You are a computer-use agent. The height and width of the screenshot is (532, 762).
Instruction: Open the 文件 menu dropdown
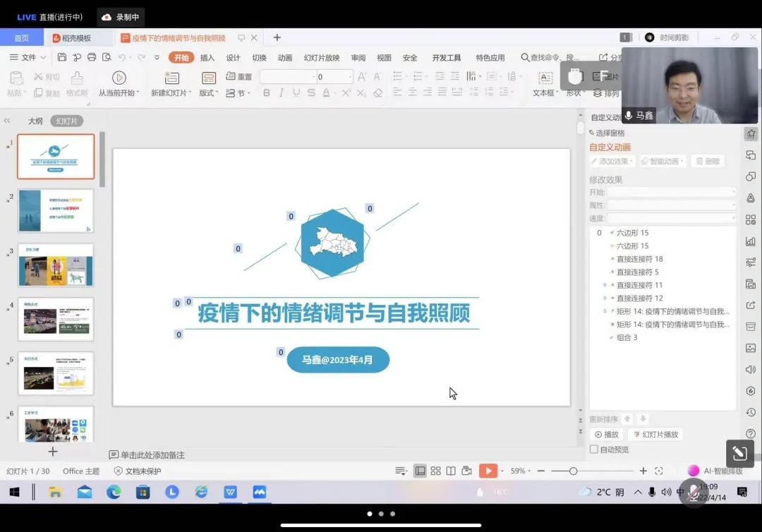point(28,57)
